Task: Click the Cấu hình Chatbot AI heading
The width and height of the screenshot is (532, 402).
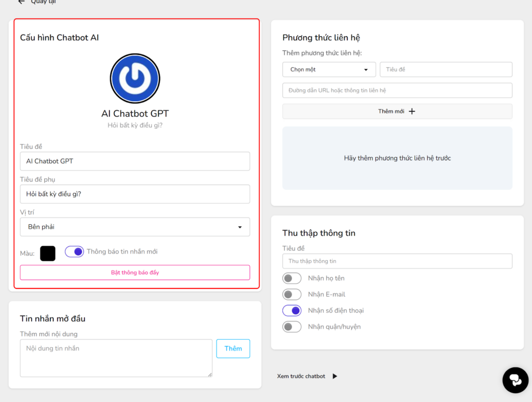Action: point(59,37)
